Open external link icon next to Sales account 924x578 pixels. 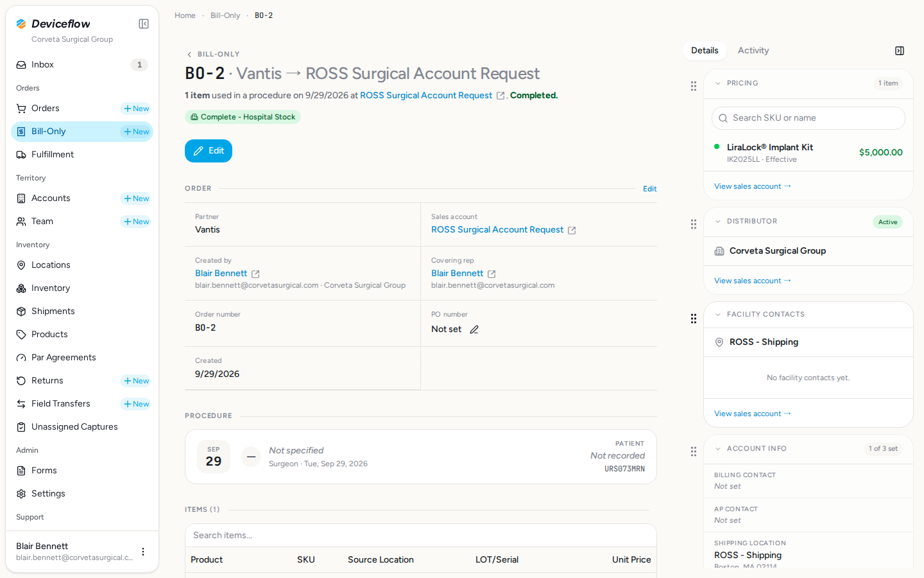tap(572, 231)
